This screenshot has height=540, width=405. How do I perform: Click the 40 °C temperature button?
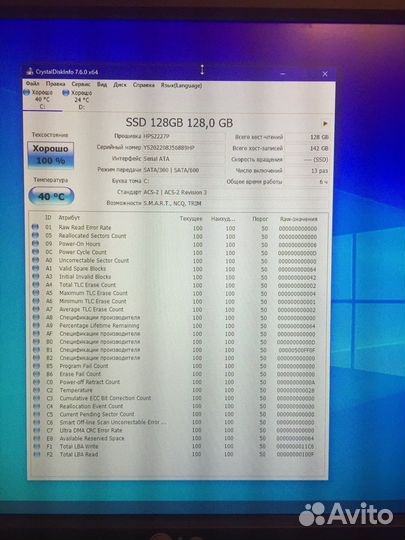pyautogui.click(x=51, y=196)
